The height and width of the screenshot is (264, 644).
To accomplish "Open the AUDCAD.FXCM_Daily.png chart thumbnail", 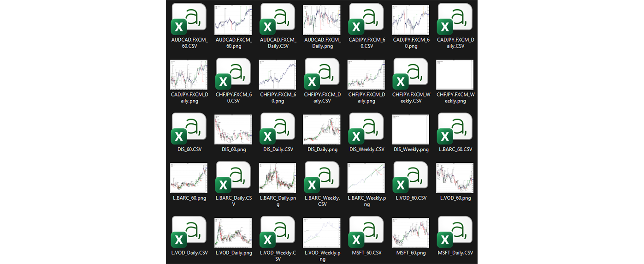I will pos(322,20).
